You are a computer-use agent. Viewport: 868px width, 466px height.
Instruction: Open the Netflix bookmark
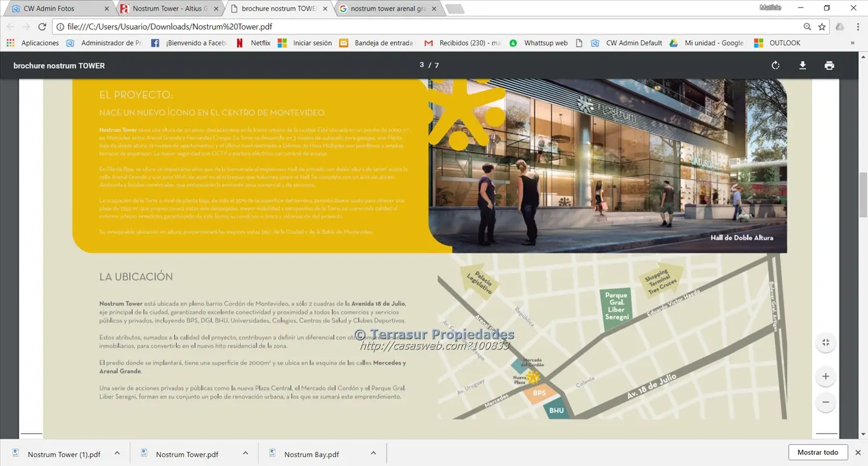253,43
